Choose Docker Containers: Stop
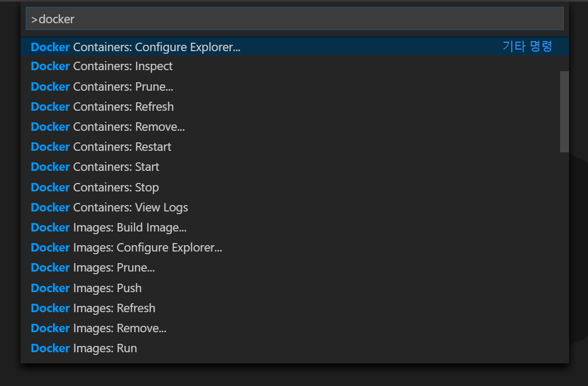This screenshot has width=588, height=386. (x=295, y=187)
